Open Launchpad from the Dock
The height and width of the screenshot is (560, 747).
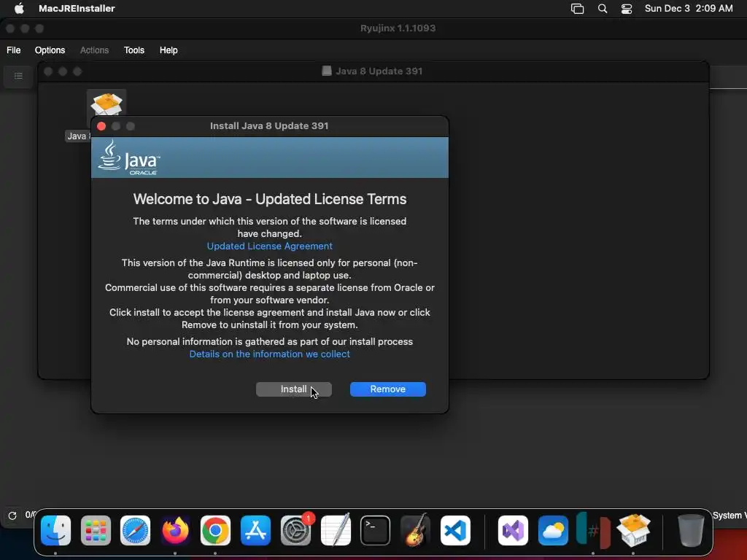click(x=96, y=531)
